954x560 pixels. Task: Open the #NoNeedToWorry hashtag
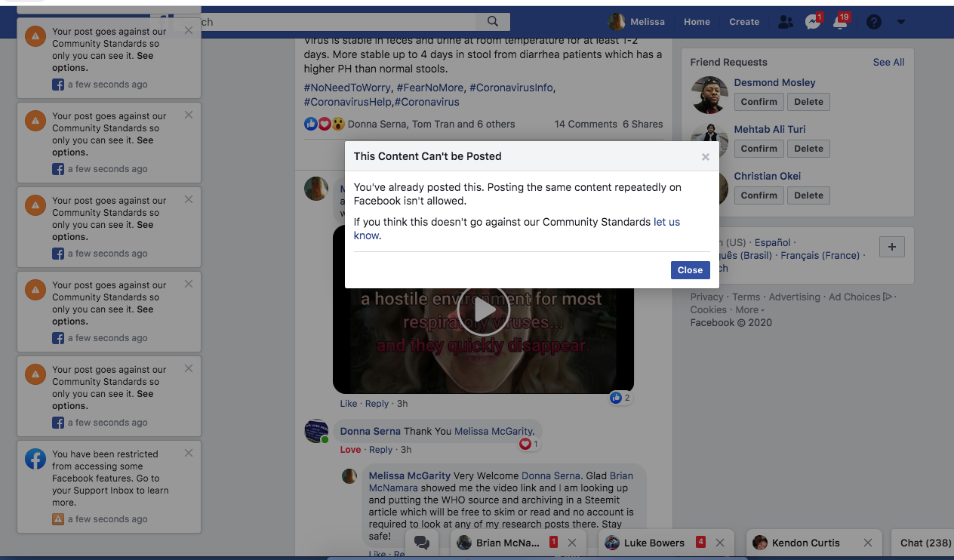347,88
